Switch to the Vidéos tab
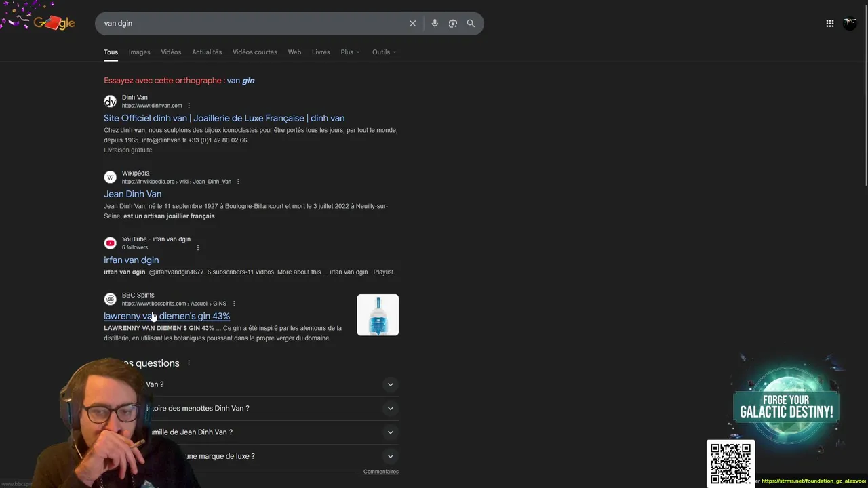Screen dimensions: 868x488 click(x=171, y=52)
